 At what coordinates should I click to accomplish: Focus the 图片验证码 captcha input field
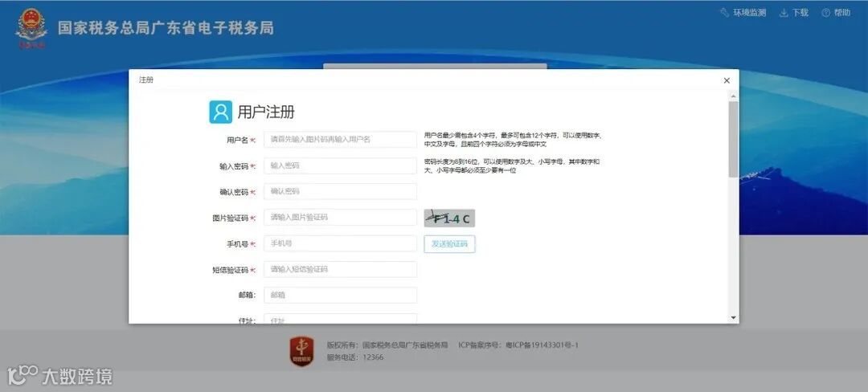click(x=340, y=217)
